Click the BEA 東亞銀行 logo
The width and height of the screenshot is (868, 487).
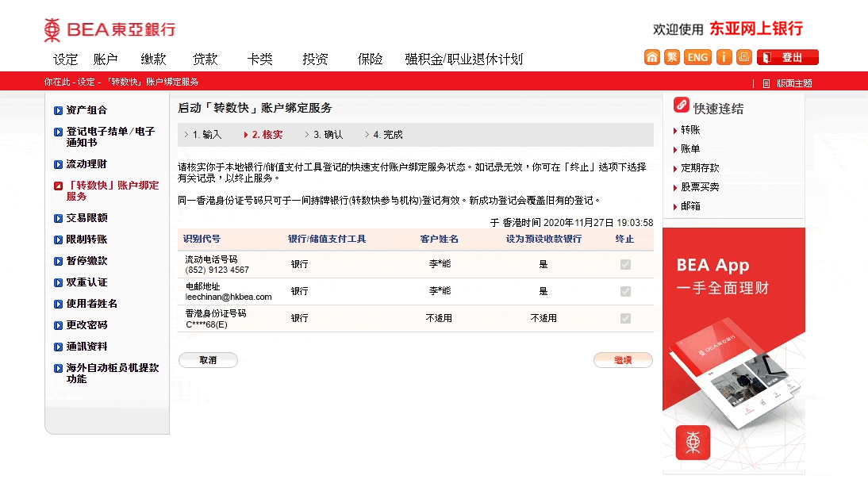[x=109, y=29]
